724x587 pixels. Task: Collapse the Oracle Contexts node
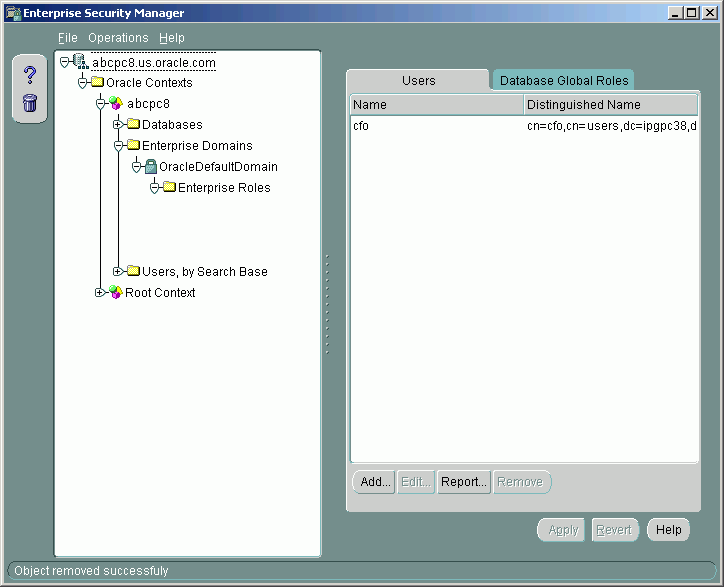pos(82,83)
